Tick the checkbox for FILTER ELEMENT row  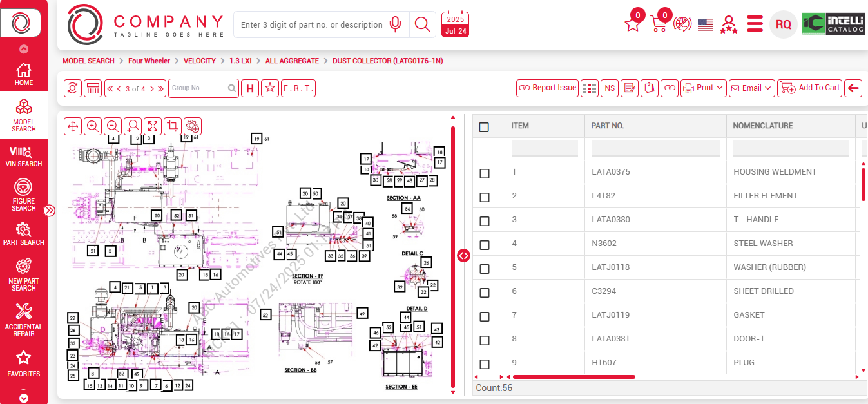click(x=485, y=197)
